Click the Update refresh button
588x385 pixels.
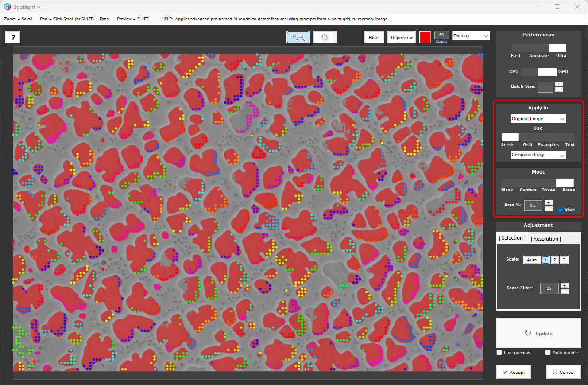point(538,333)
